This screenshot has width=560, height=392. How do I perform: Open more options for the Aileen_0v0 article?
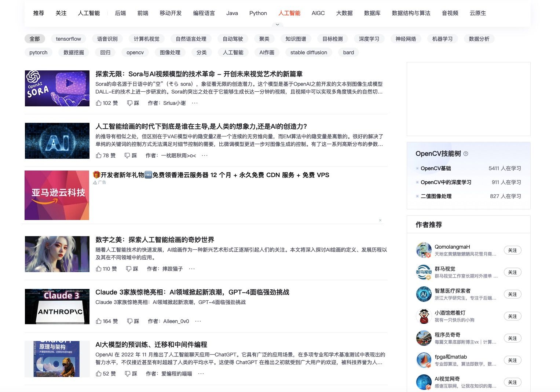click(x=198, y=321)
